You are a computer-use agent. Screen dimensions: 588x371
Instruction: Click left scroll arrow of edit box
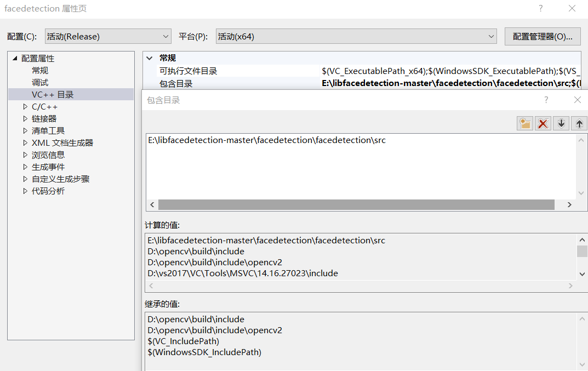point(152,204)
